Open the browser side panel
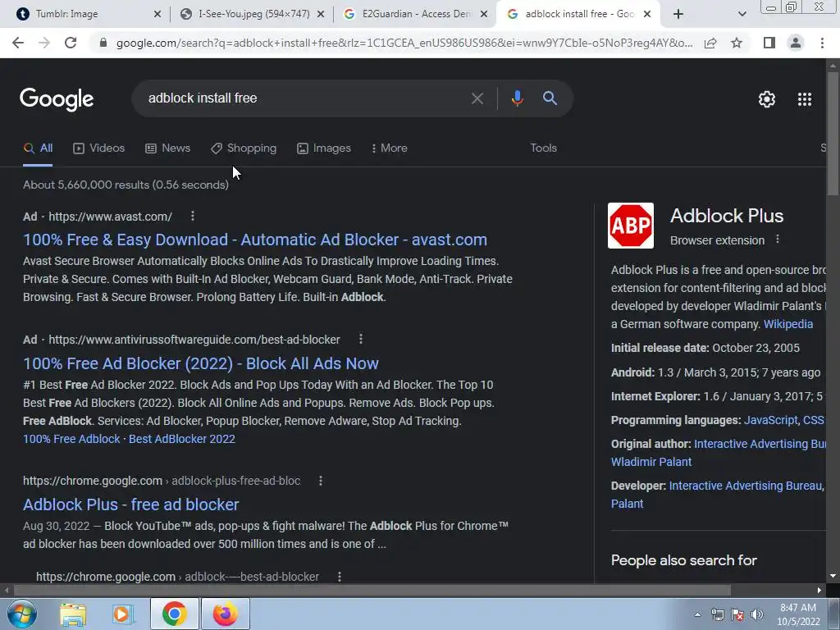This screenshot has height=630, width=840. [x=769, y=43]
